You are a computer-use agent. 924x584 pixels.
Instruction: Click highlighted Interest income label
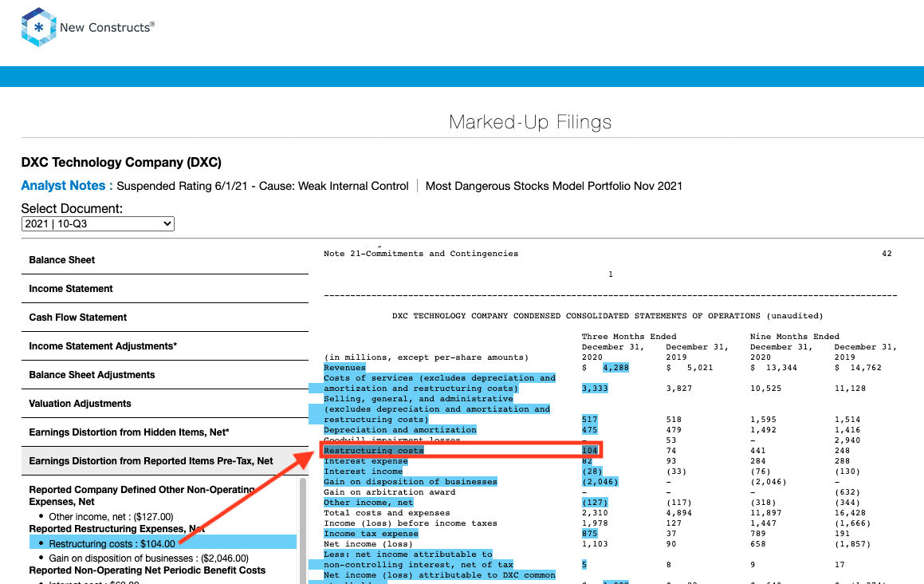click(x=363, y=472)
